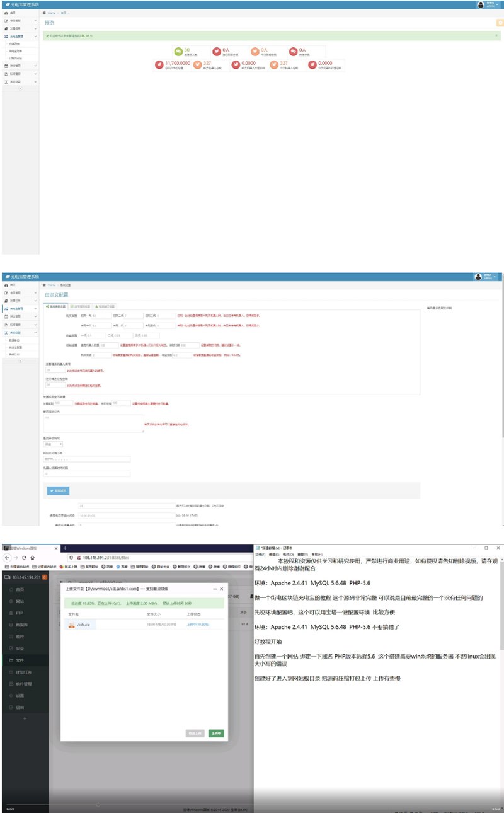This screenshot has height=813, width=504.
Task: Click the green 上传中 button
Action: coord(216,733)
